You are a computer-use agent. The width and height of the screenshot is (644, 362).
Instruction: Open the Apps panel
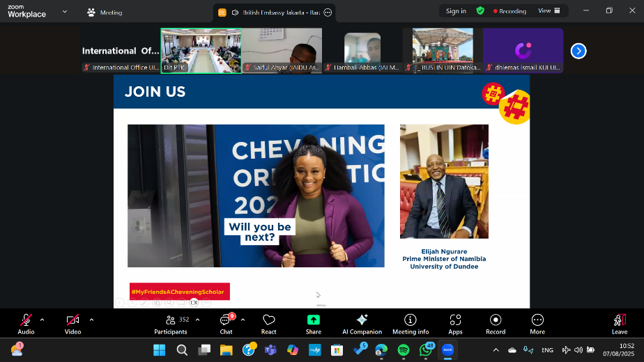click(x=455, y=324)
